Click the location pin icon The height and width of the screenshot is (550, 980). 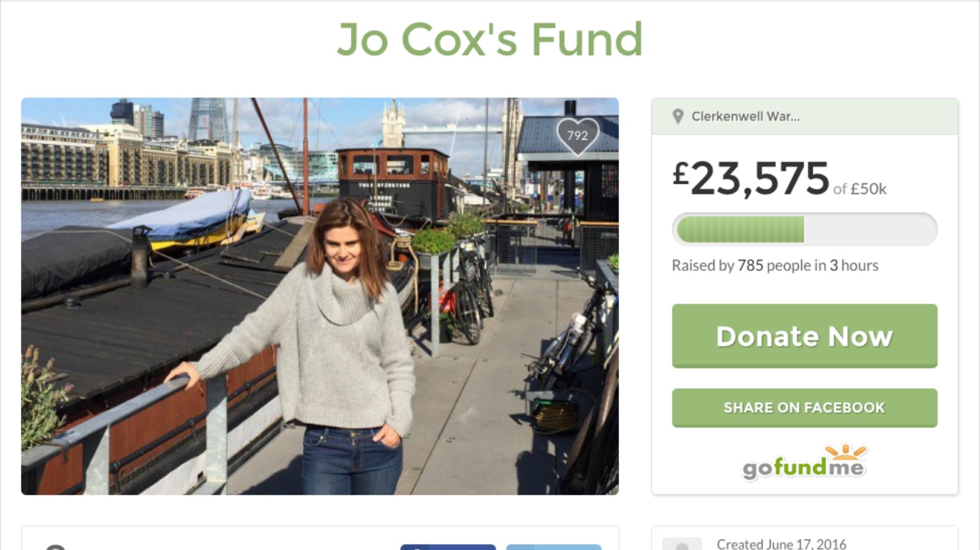point(677,116)
